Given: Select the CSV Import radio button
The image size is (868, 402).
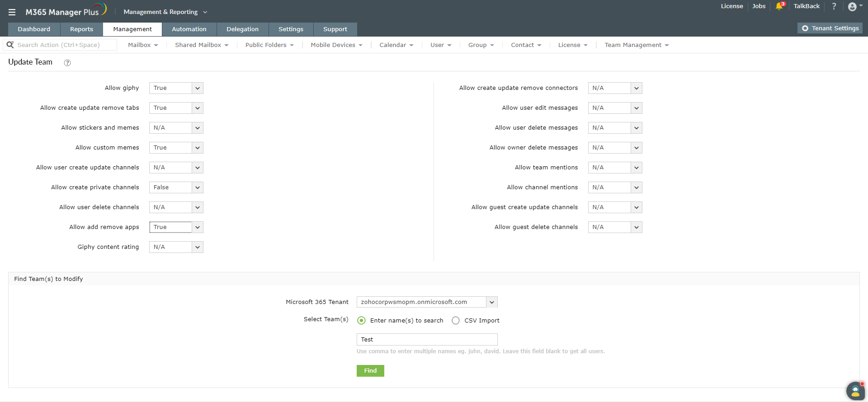Looking at the screenshot, I should 456,320.
